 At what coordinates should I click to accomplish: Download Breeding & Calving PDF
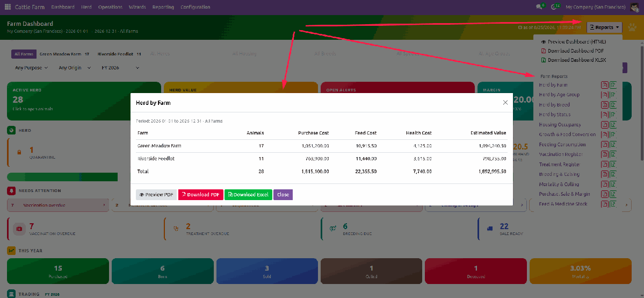605,174
